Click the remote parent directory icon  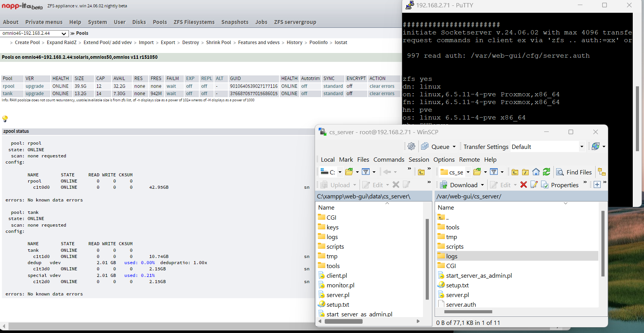515,172
